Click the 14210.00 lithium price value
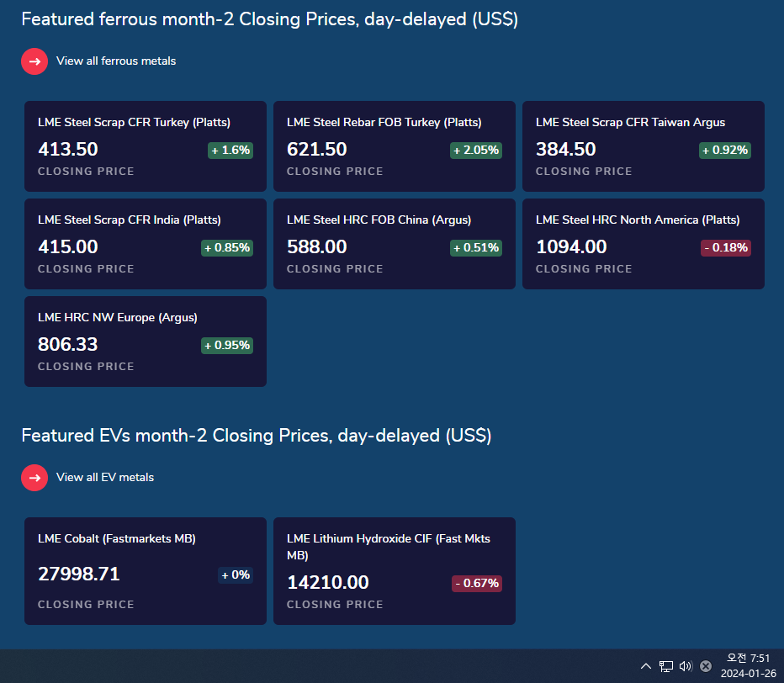The image size is (784, 683). [328, 583]
